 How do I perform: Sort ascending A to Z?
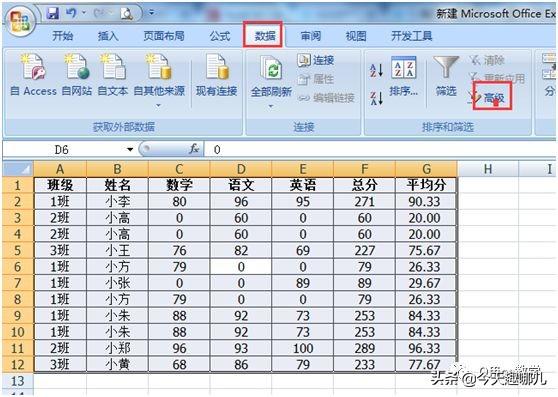click(376, 70)
